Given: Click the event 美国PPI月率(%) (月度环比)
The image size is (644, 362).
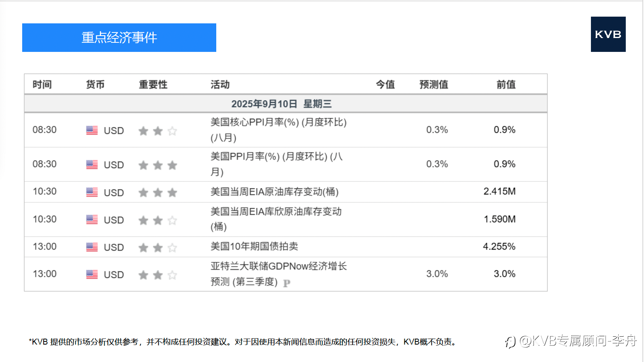Looking at the screenshot, I should [x=276, y=164].
